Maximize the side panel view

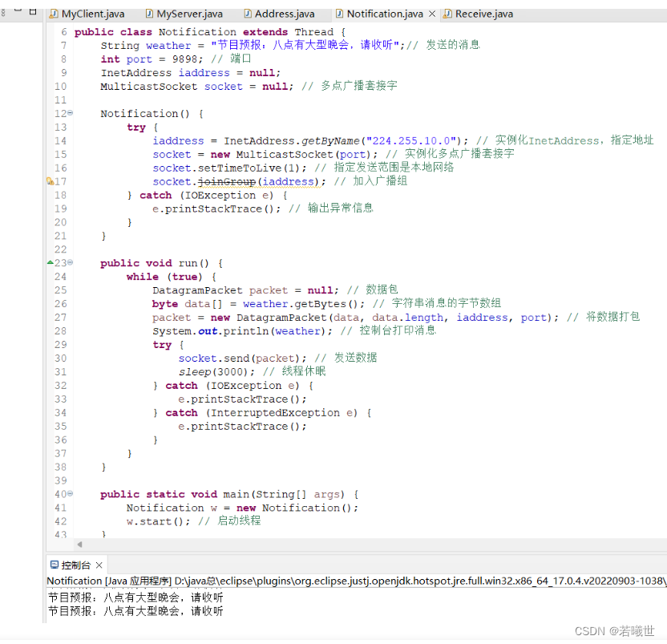pos(33,11)
